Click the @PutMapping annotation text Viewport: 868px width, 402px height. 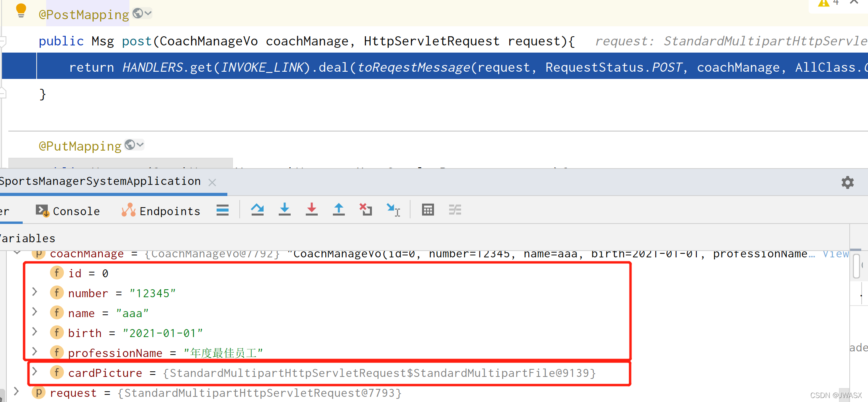pos(80,146)
